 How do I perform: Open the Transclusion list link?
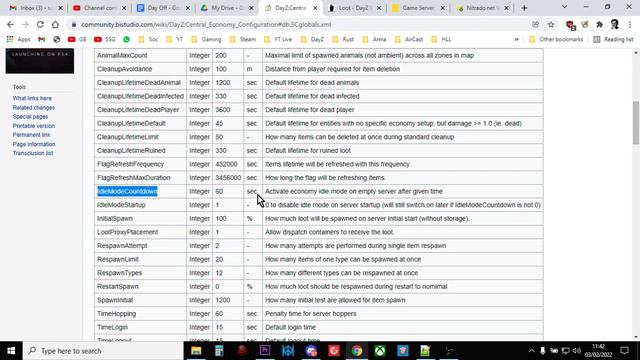(x=33, y=153)
